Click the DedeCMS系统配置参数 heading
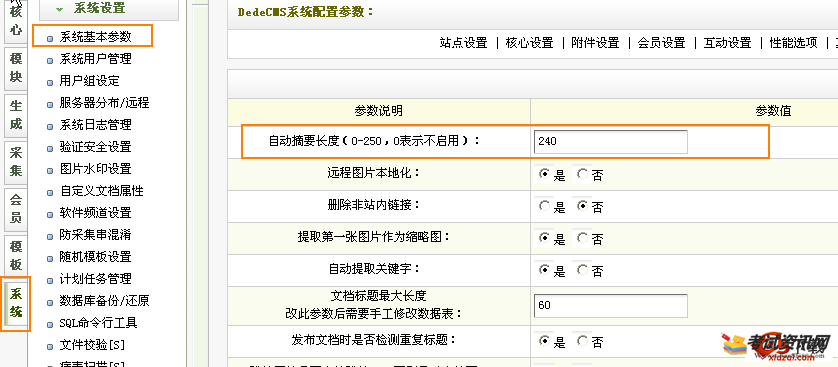This screenshot has width=838, height=367. coord(306,12)
